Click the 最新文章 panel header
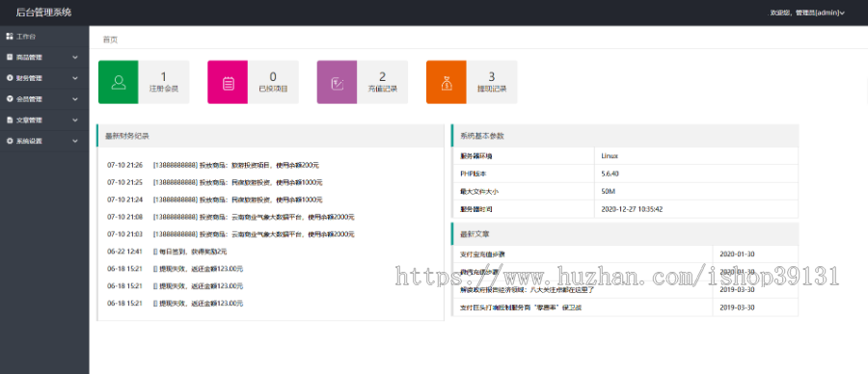The height and width of the screenshot is (374, 868). click(x=625, y=234)
